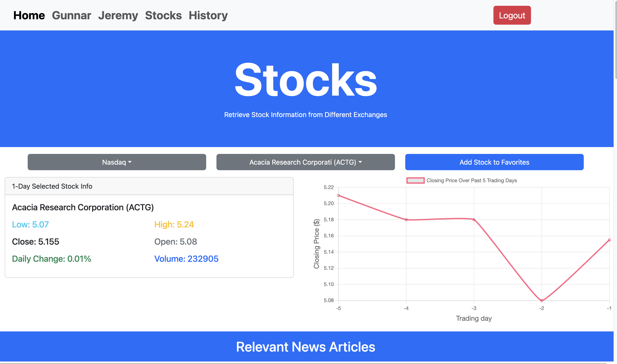Viewport: 617px width, 364px height.
Task: Select 'Daily Change: 0.01%' text
Action: coord(51,259)
